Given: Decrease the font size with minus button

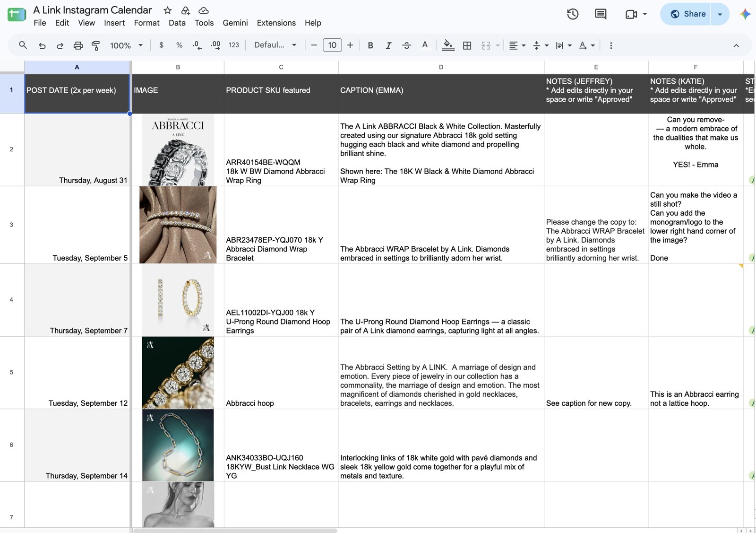Looking at the screenshot, I should pos(314,45).
